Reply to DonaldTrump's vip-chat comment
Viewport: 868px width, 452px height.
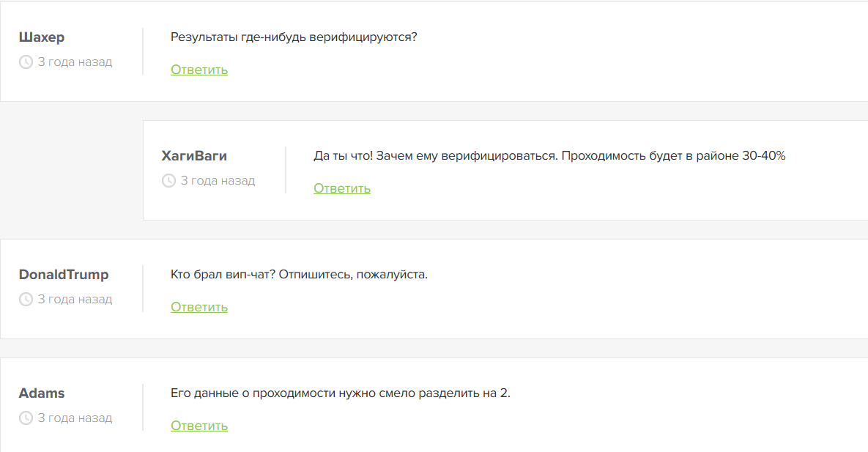(x=199, y=307)
